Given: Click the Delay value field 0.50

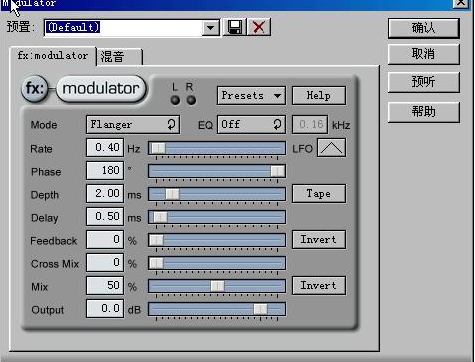Looking at the screenshot, I should [105, 216].
